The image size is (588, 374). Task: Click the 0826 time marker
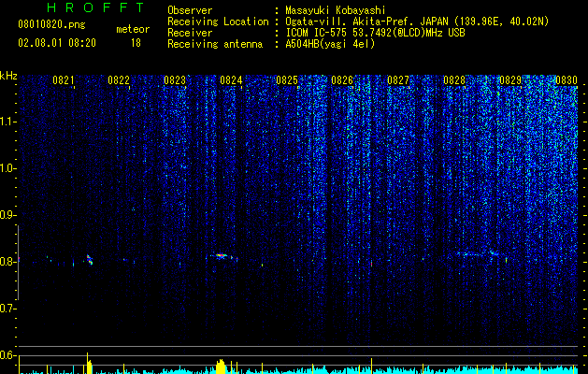click(342, 80)
